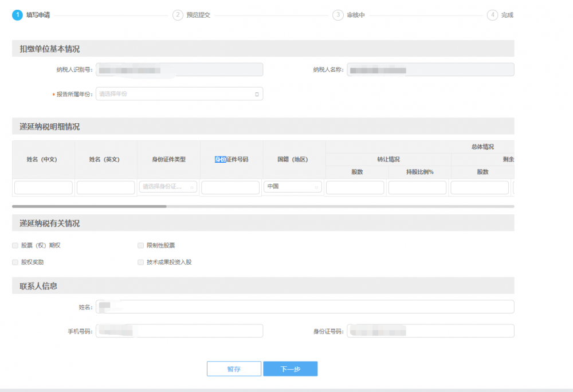Click the 身份证件号码 table input field
Image resolution: width=573 pixels, height=392 pixels.
click(x=230, y=187)
